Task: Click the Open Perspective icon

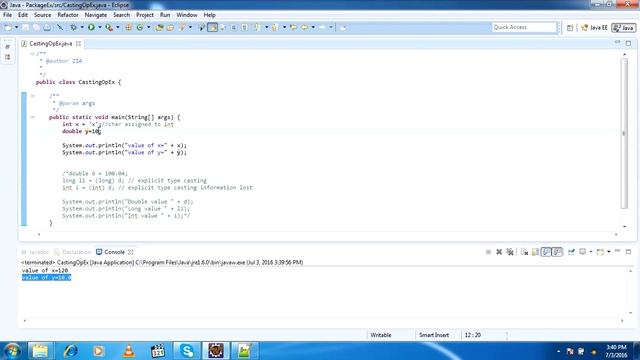Action: 570,28
